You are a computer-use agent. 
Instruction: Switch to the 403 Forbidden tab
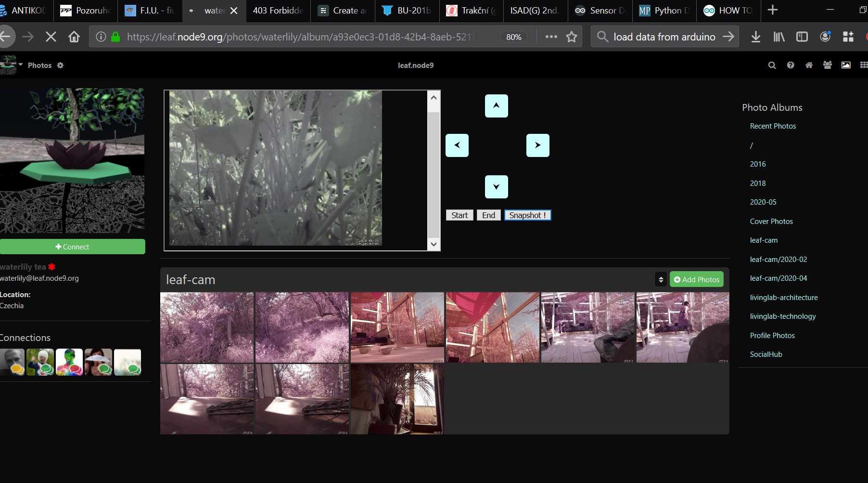point(278,11)
